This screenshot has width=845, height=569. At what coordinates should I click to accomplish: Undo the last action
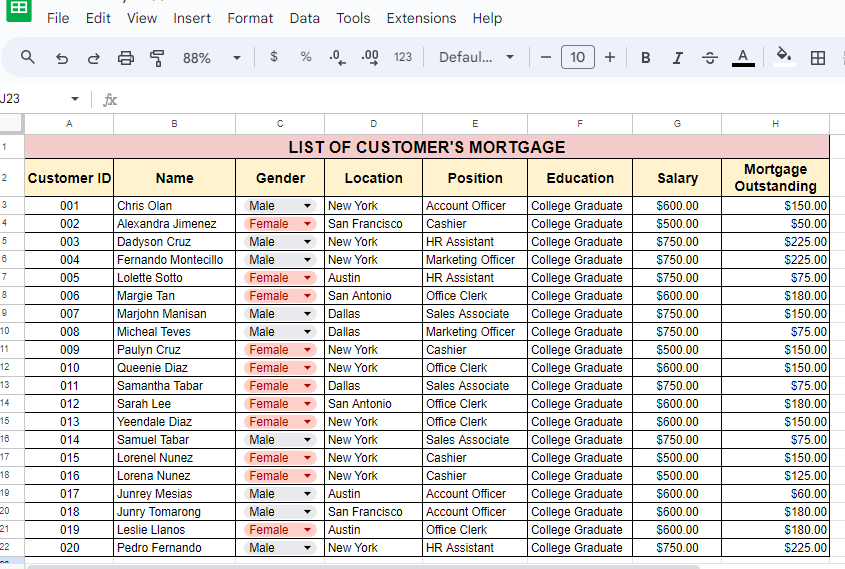pyautogui.click(x=62, y=58)
